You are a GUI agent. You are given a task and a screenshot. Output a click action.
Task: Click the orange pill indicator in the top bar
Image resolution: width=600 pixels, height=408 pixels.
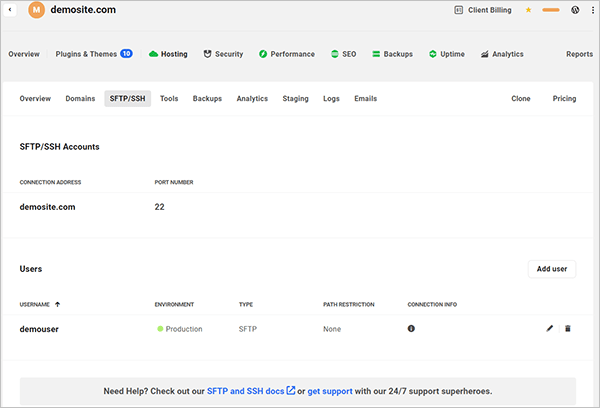(551, 10)
